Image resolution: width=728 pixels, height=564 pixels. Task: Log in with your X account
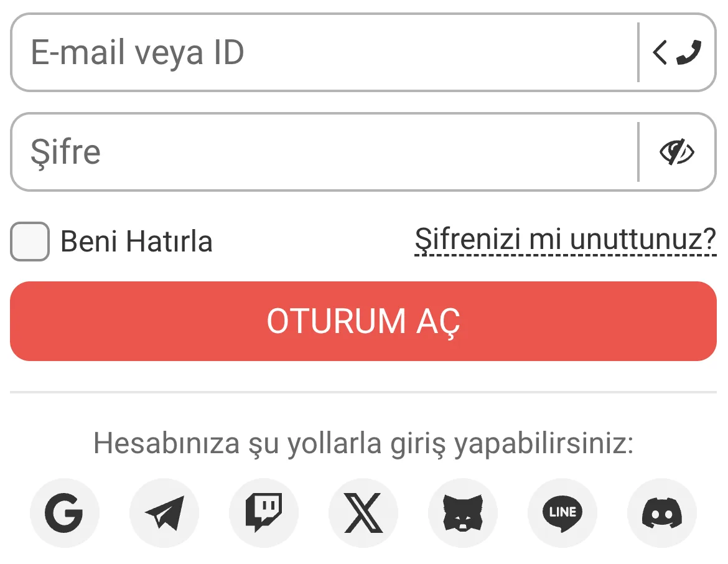click(363, 512)
